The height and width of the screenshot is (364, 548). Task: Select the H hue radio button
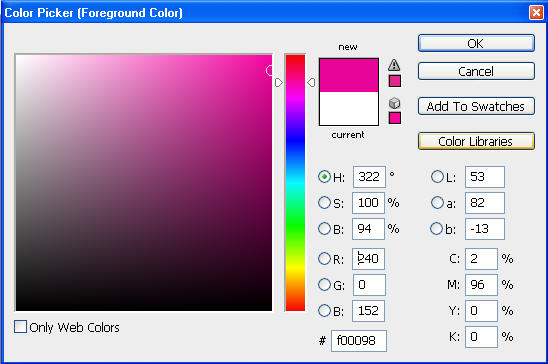324,177
